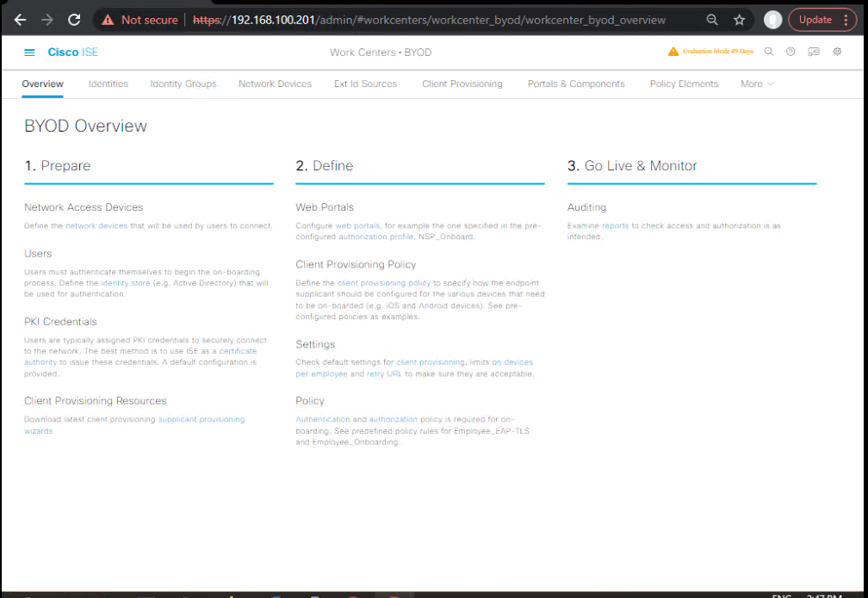This screenshot has width=868, height=598.
Task: Click the Cisco ISE logo
Action: pos(72,52)
